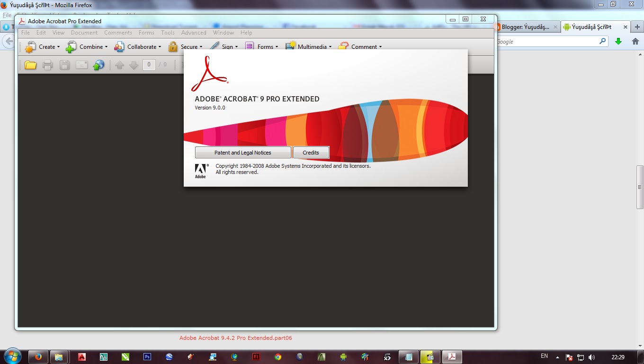
Task: Click the Print icon in Acrobat toolbar
Action: point(48,65)
